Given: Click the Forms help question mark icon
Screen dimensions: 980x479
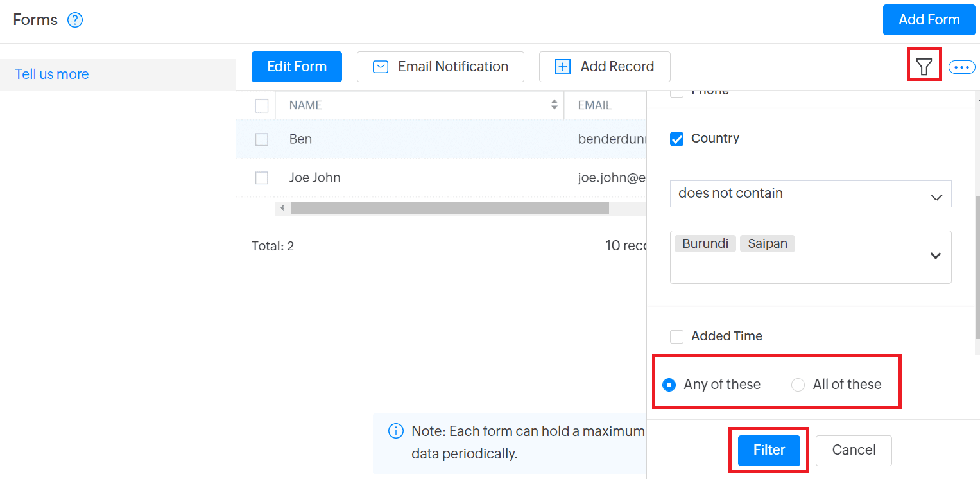Looking at the screenshot, I should coord(75,21).
